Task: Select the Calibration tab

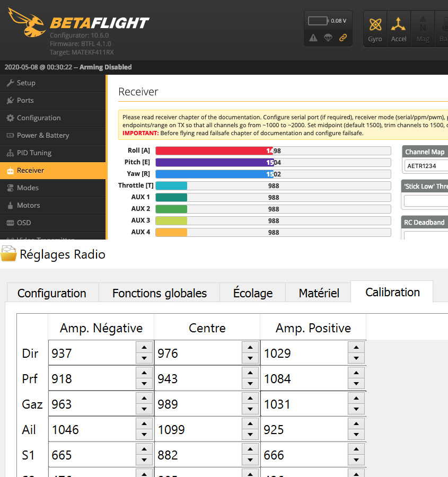Action: coord(392,291)
